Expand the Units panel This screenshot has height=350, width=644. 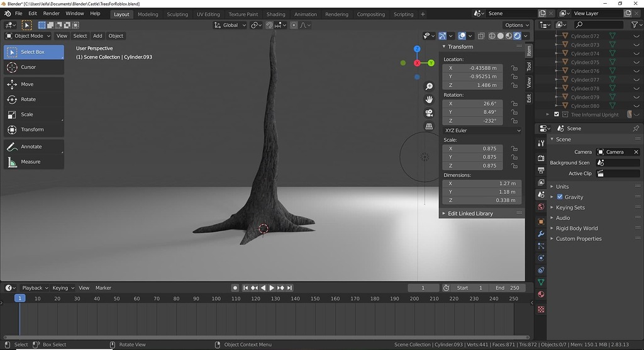coord(562,187)
